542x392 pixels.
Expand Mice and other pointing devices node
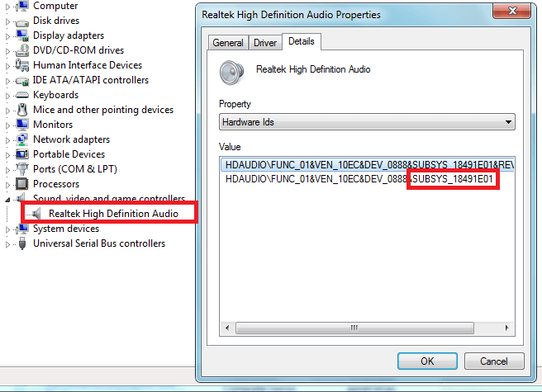coord(7,111)
